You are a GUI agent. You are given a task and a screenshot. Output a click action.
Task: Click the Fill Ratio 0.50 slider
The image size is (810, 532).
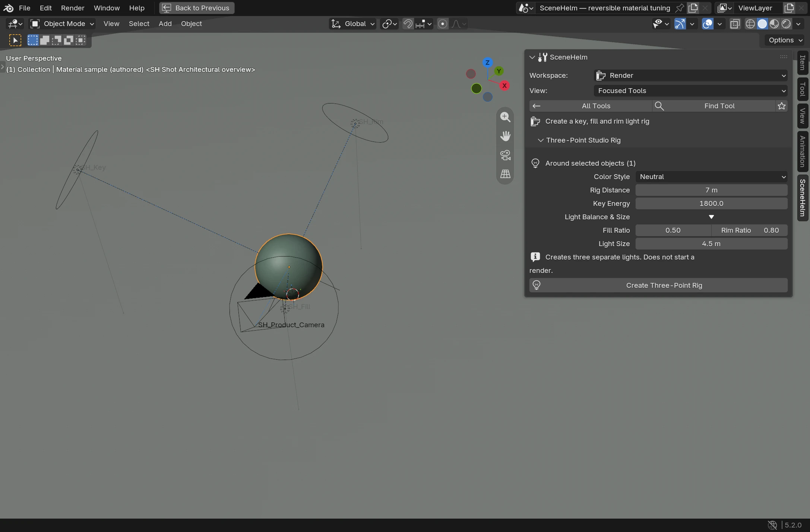click(673, 230)
